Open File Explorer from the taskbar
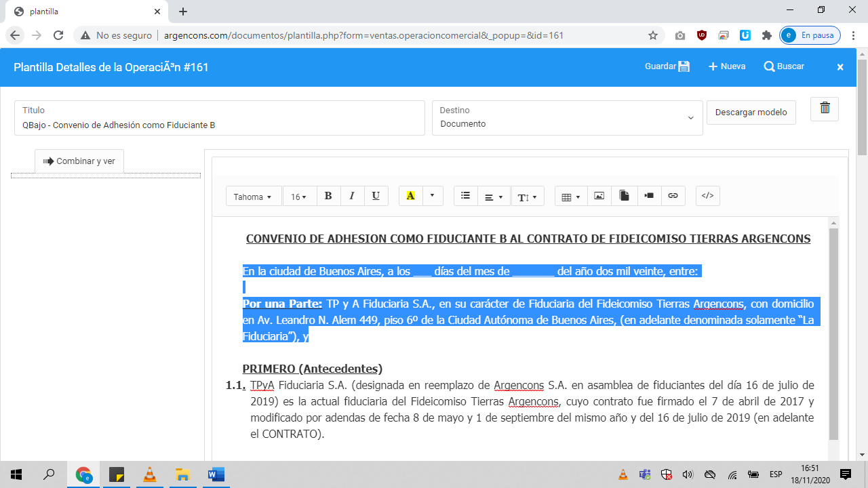This screenshot has height=488, width=868. coord(182,474)
